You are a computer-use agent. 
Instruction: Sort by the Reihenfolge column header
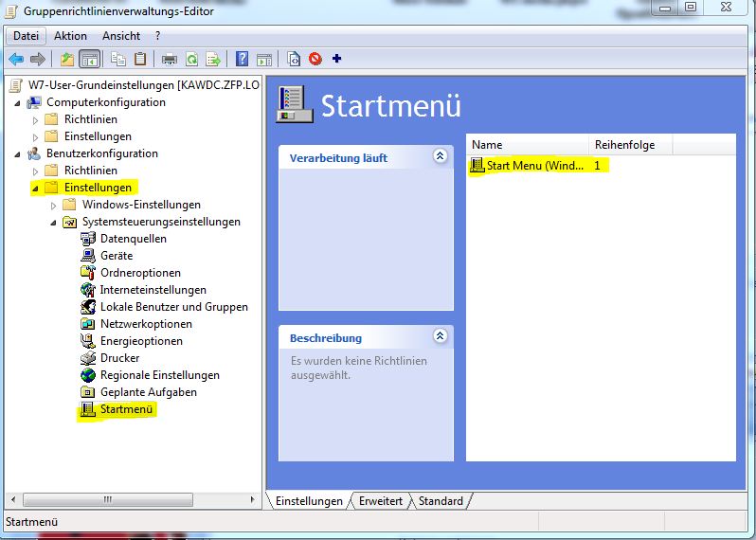pyautogui.click(x=630, y=145)
